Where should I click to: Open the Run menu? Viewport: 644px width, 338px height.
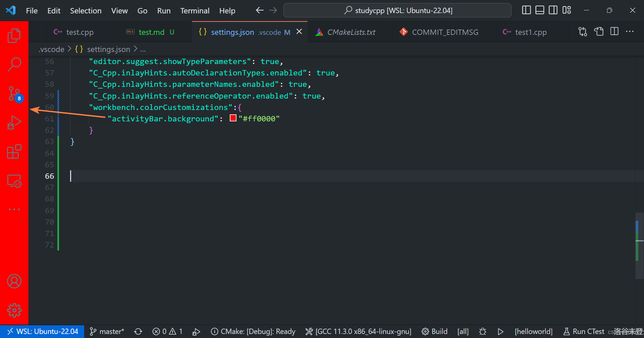click(164, 11)
